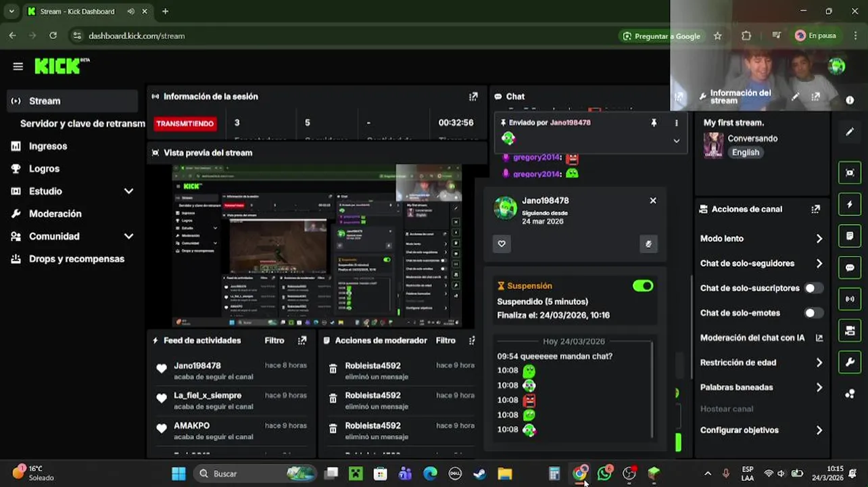Image resolution: width=868 pixels, height=487 pixels.
Task: Open the Kick hamburger menu
Action: 18,66
